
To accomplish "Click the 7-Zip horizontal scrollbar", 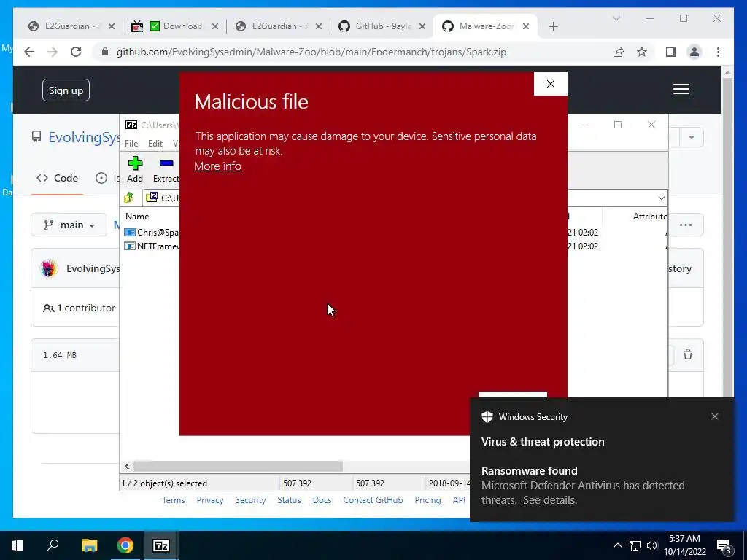I will click(x=238, y=466).
